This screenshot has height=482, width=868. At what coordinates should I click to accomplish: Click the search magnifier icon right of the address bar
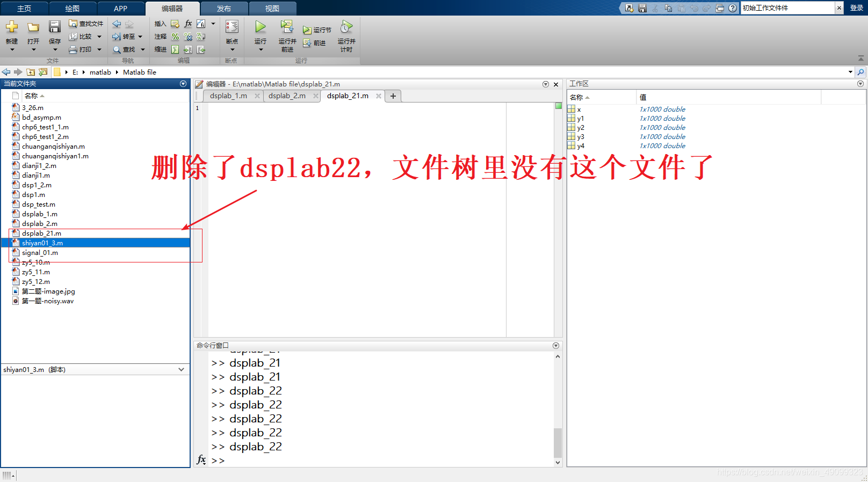click(861, 72)
